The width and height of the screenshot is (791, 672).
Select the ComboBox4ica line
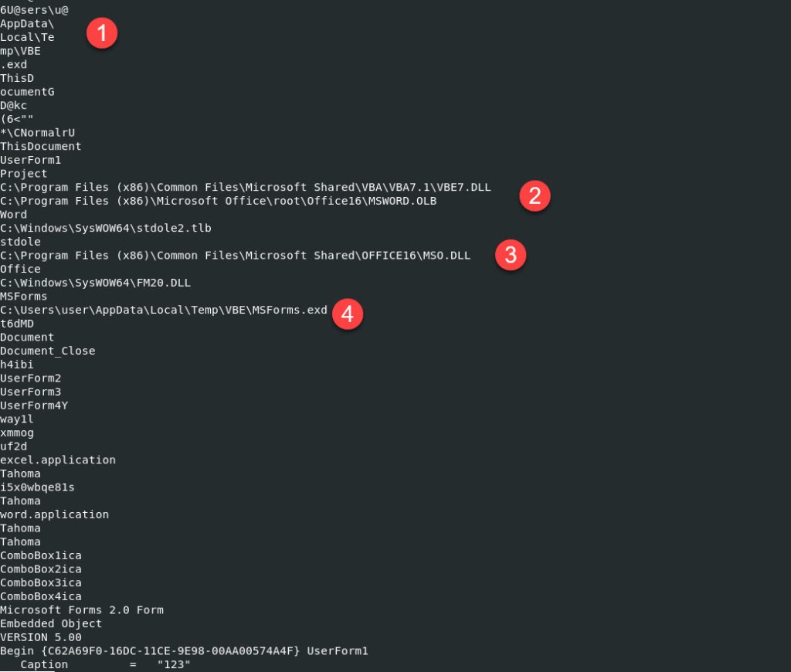pyautogui.click(x=41, y=596)
